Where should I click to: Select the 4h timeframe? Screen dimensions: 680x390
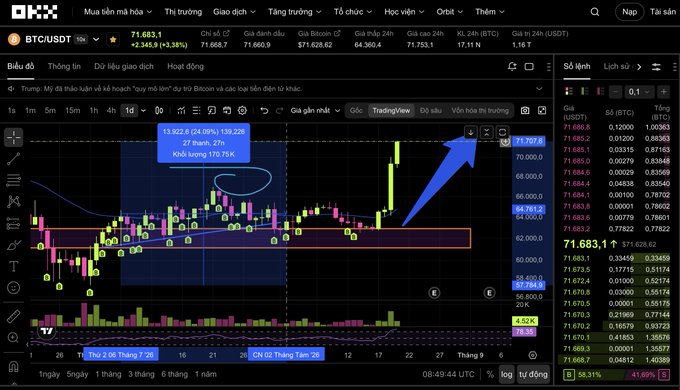click(111, 110)
